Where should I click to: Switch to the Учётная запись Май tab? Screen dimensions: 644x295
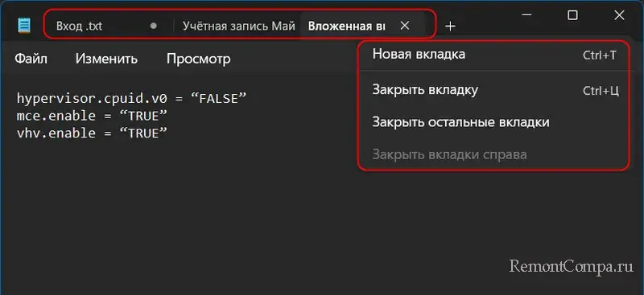[x=237, y=26]
